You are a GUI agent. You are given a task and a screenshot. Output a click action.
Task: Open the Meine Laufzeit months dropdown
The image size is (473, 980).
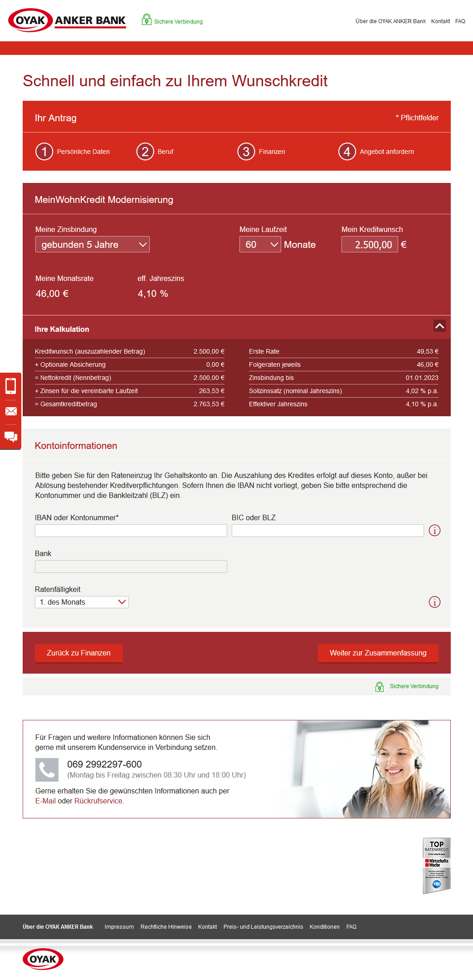(260, 244)
